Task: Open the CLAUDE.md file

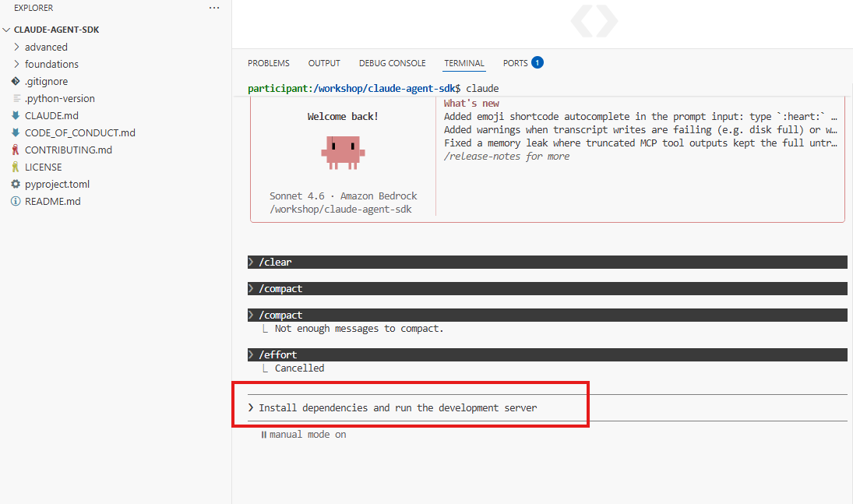Action: click(51, 116)
